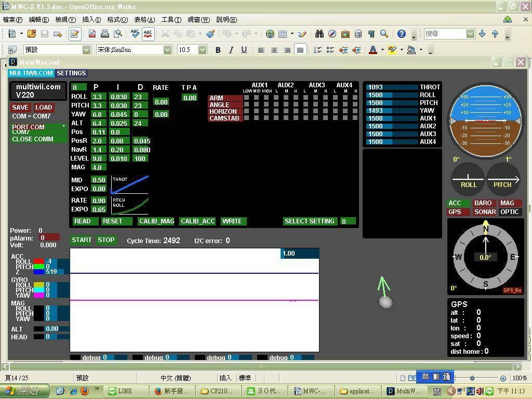Click the START graph button
Viewport: 532px width, 399px height.
[x=82, y=240]
